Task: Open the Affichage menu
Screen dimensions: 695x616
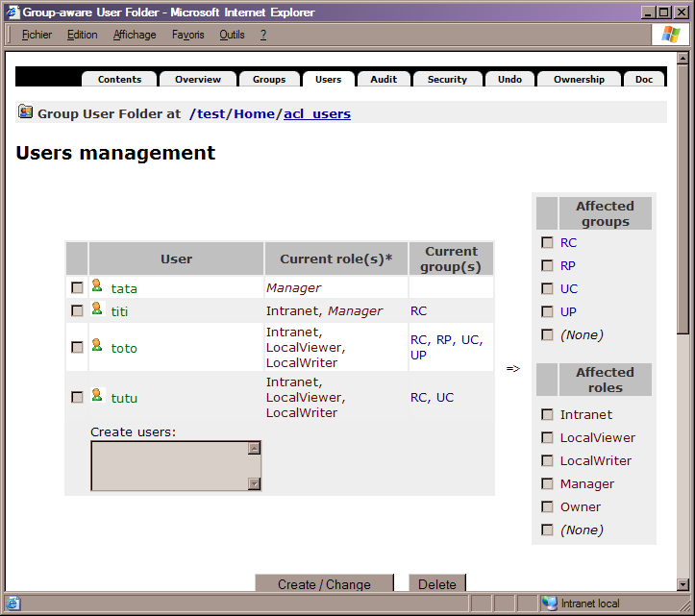Action: click(135, 35)
